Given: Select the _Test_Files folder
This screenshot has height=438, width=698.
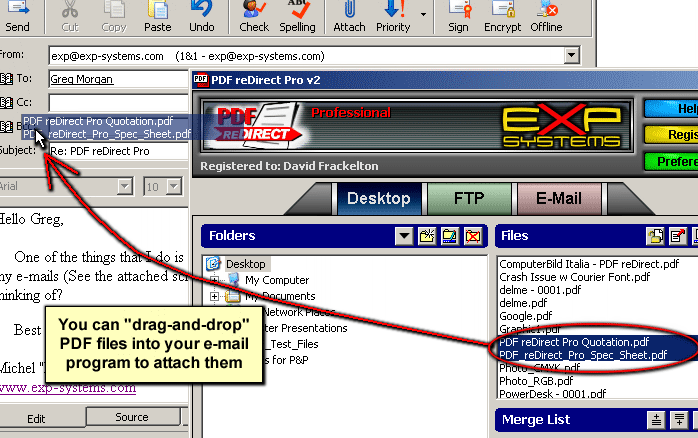Looking at the screenshot, I should (292, 344).
